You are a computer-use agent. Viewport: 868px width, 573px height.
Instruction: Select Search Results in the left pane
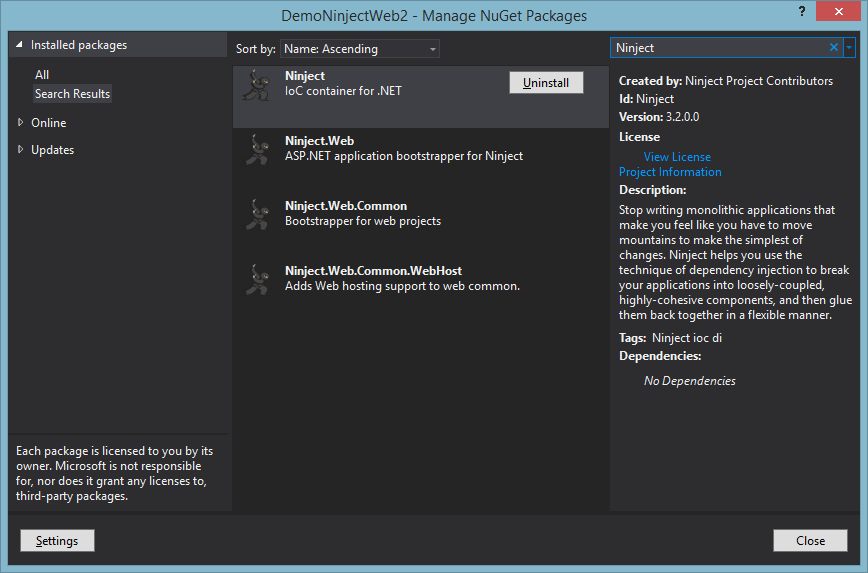pyautogui.click(x=73, y=94)
